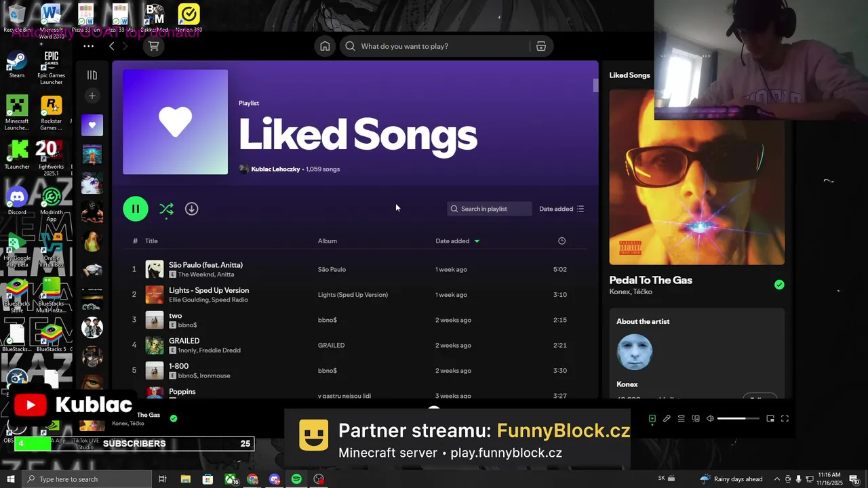868x488 pixels.
Task: Open the Spotify three-dots menu
Action: (88, 46)
